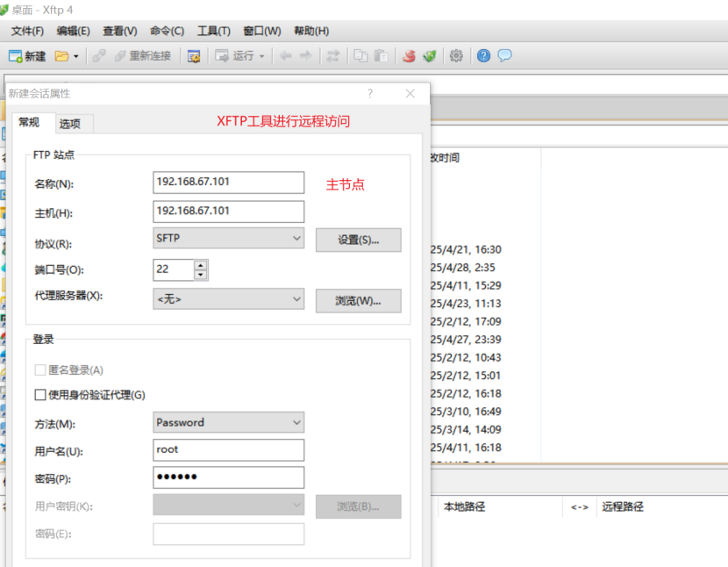The image size is (728, 567).
Task: Click the open folder icon in toolbar
Action: click(x=61, y=56)
